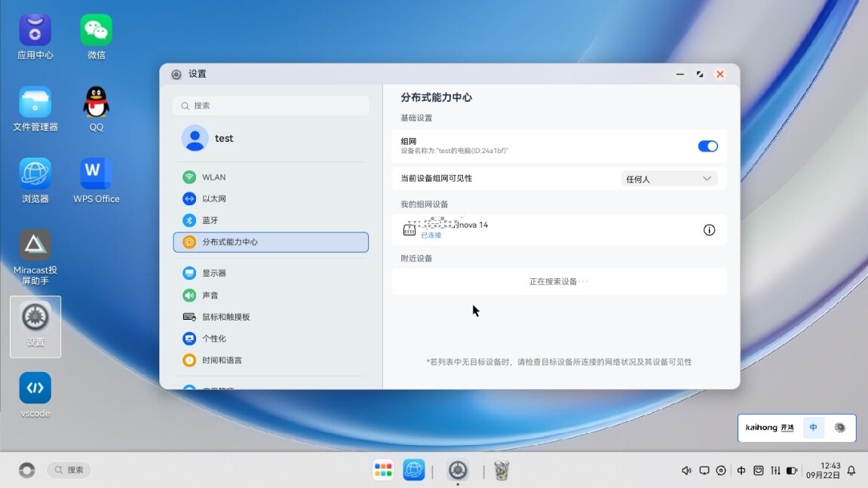Switch to 显示器 settings section
868x488 pixels.
click(x=271, y=273)
